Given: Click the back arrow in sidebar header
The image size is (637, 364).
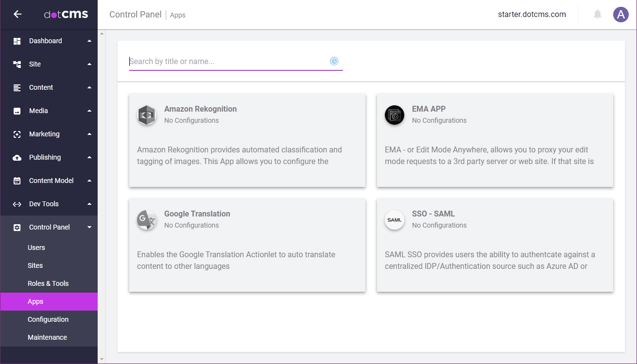Looking at the screenshot, I should click(x=17, y=15).
